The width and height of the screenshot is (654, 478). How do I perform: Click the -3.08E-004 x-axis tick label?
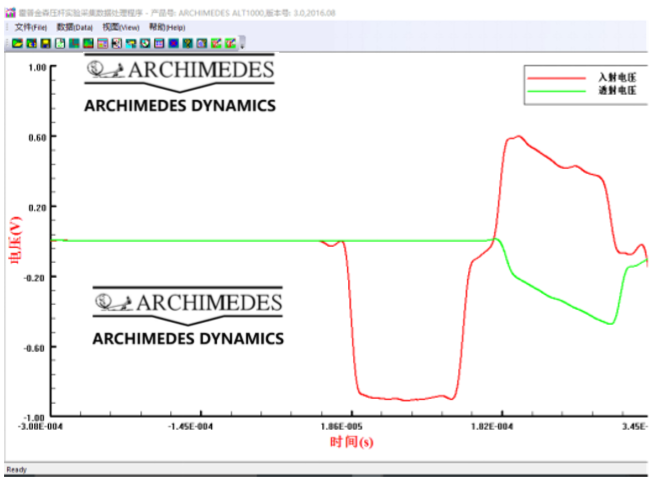[x=40, y=426]
